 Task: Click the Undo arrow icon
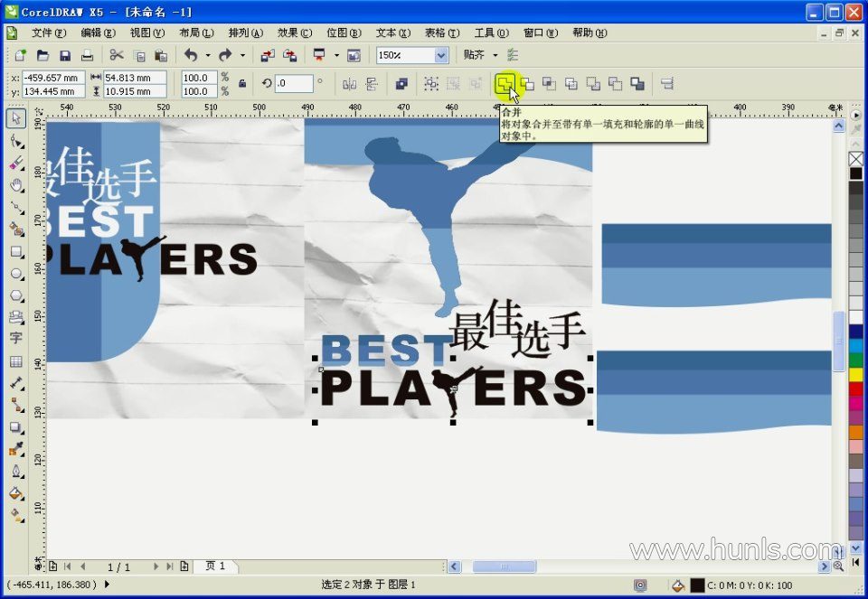tap(191, 55)
